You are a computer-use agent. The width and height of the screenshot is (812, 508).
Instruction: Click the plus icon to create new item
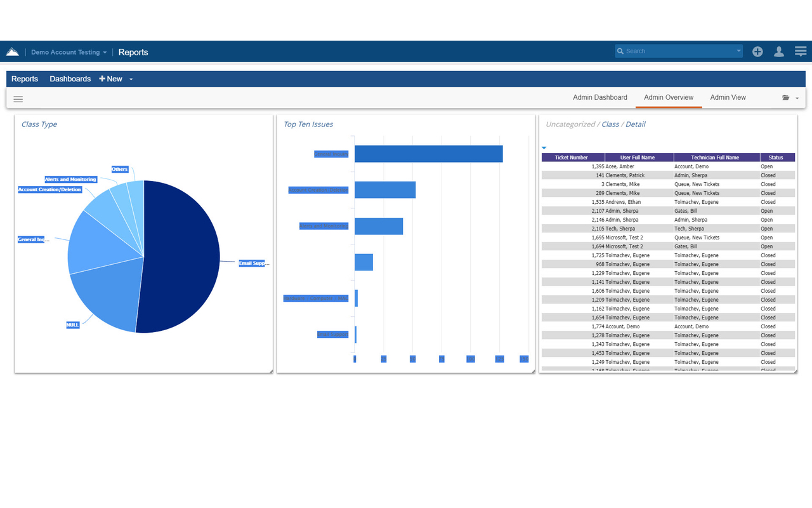pyautogui.click(x=757, y=51)
